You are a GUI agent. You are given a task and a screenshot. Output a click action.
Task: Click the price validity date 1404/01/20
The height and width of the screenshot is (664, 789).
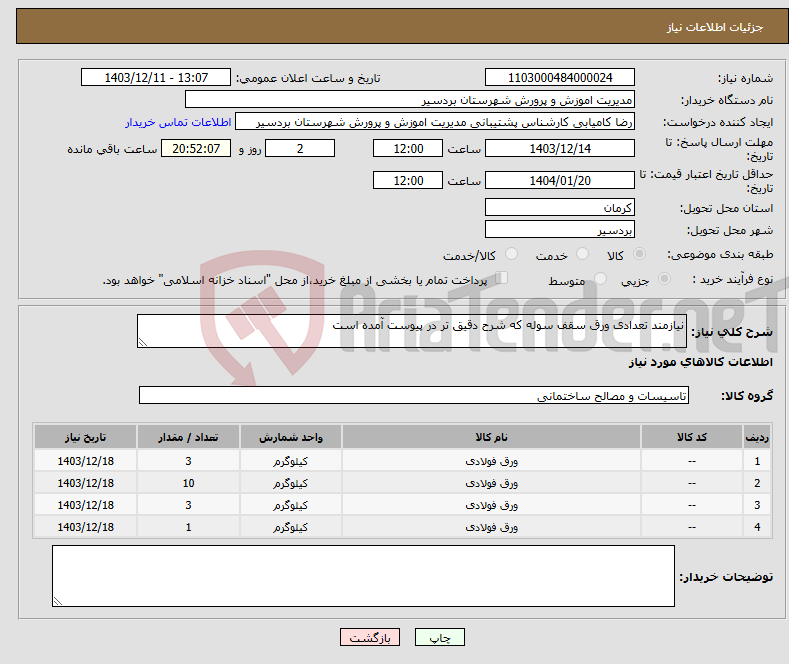[x=560, y=180]
